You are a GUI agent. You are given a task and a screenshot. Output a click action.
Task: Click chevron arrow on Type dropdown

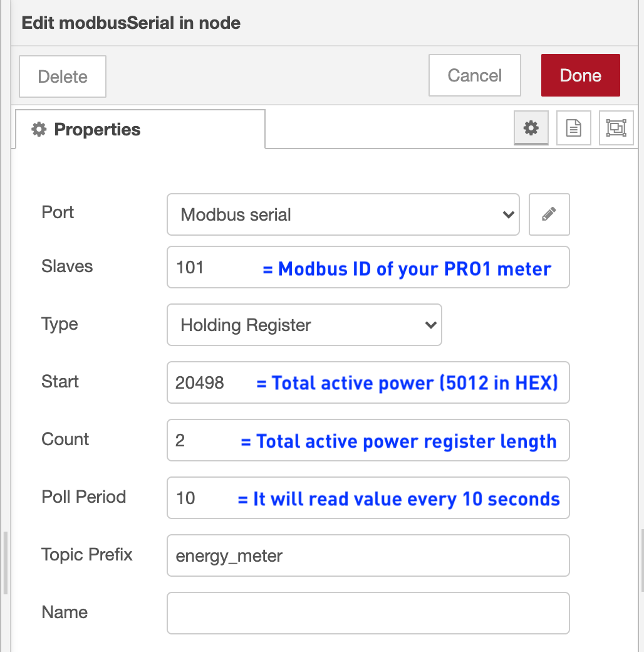430,325
